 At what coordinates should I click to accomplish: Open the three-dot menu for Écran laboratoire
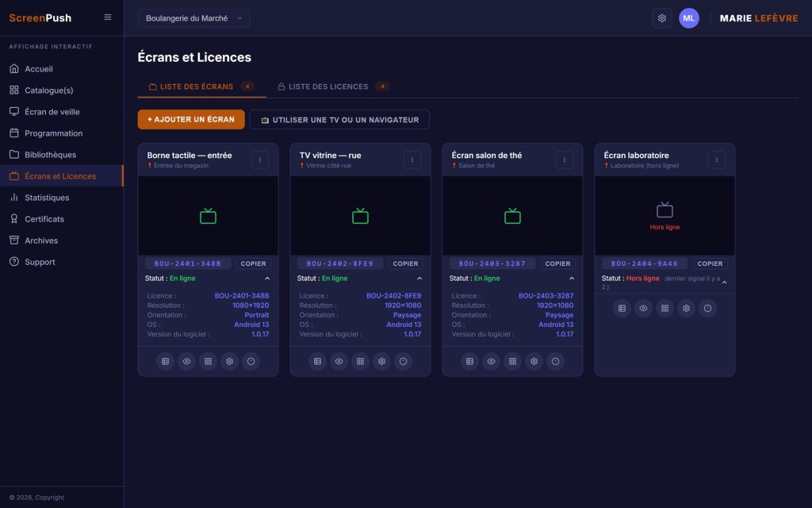tap(717, 160)
